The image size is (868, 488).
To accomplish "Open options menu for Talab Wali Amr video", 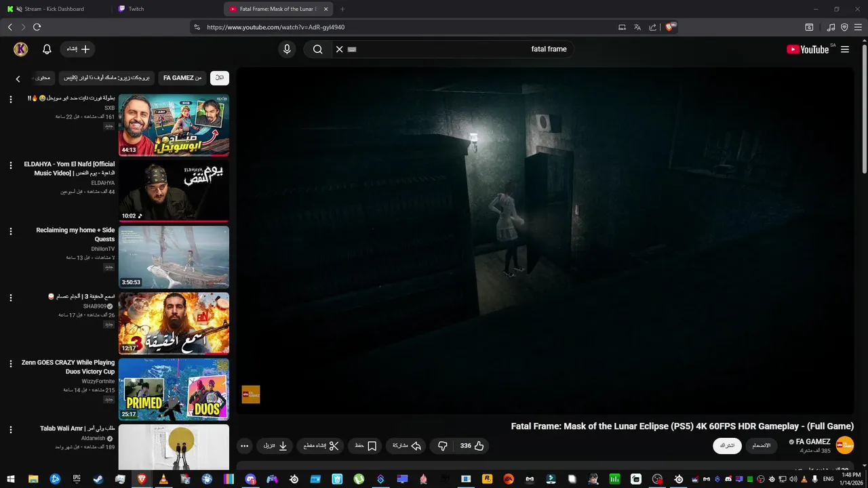I will tap(10, 430).
